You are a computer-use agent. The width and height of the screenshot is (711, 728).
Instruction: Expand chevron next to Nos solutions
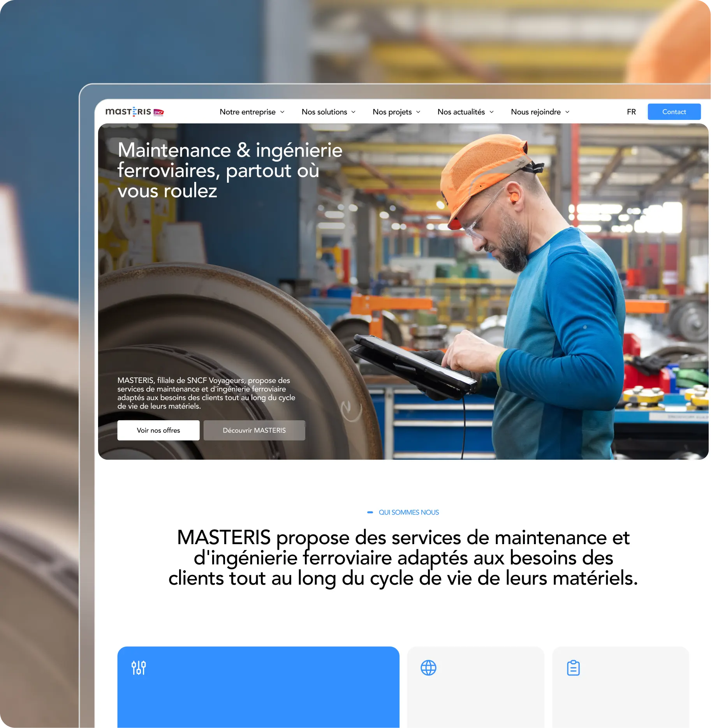tap(354, 112)
